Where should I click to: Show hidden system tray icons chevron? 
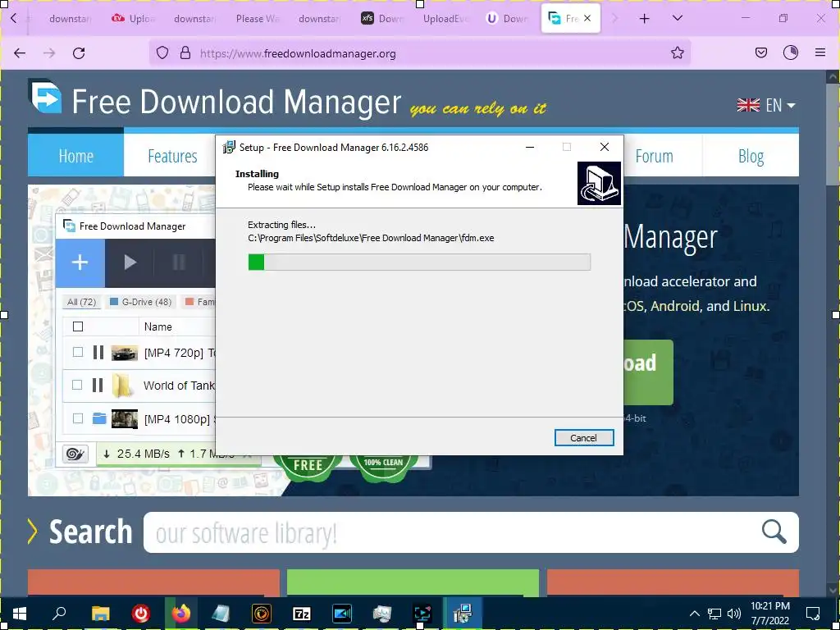(x=694, y=614)
